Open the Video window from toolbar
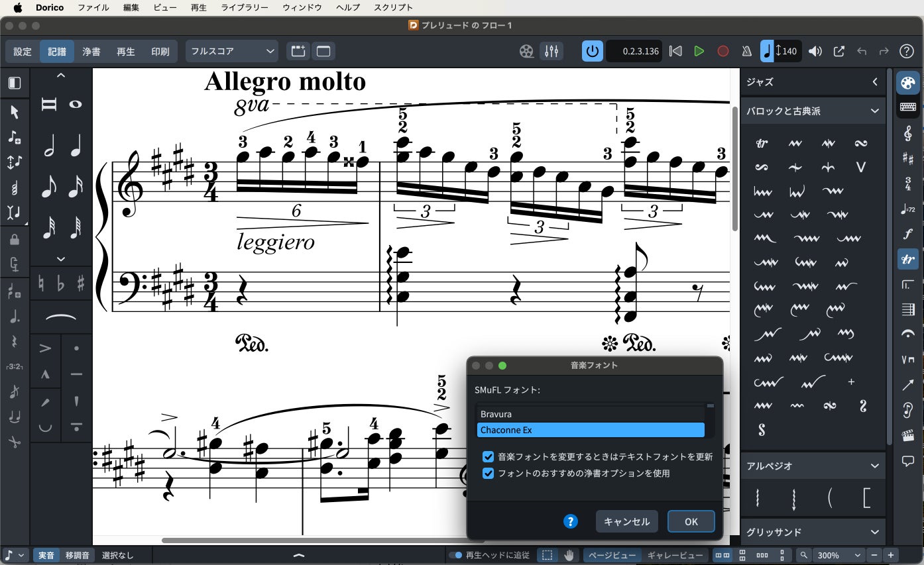 tap(526, 51)
